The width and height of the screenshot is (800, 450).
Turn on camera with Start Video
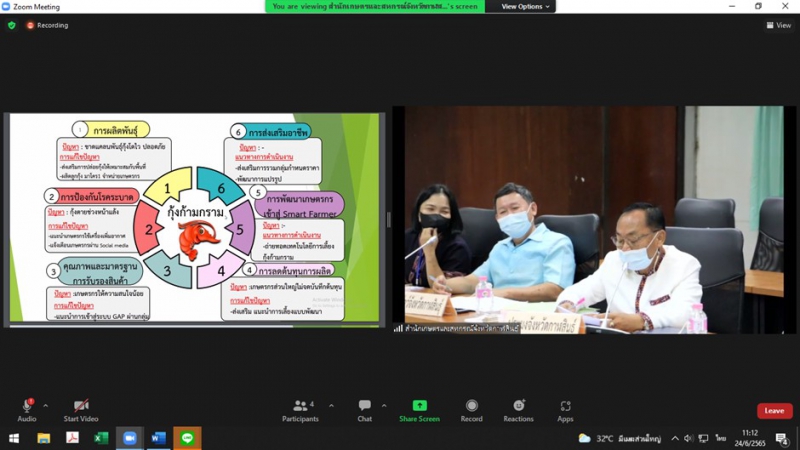[81, 406]
